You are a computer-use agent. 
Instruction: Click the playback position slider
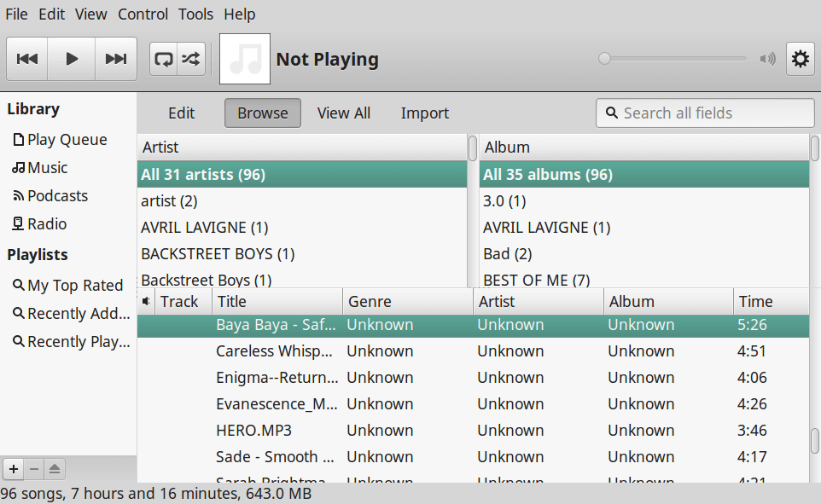(x=674, y=59)
